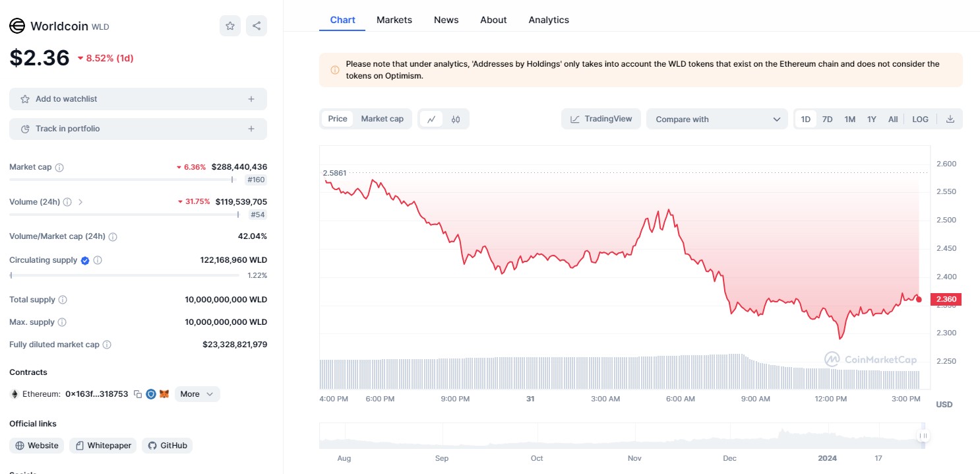Toggle LOG scale on chart
This screenshot has height=474, width=980.
(921, 119)
